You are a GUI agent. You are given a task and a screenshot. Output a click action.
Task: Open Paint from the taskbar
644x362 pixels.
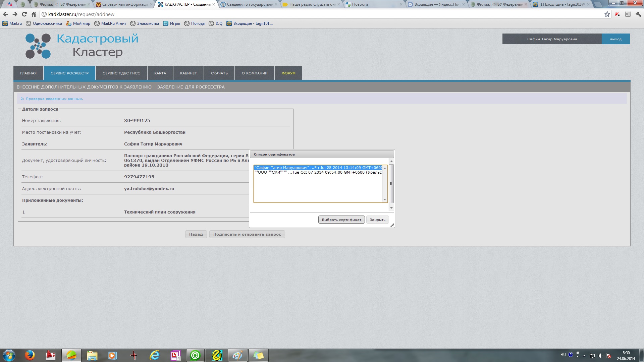(237, 355)
